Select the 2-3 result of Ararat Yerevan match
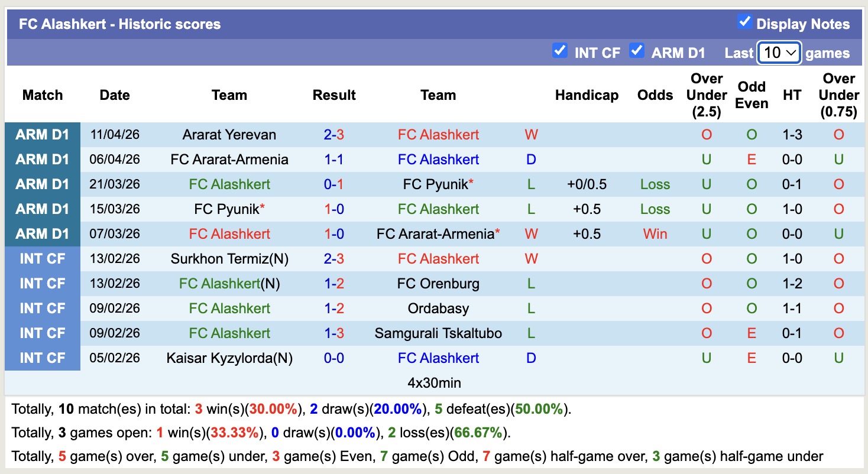 click(334, 135)
